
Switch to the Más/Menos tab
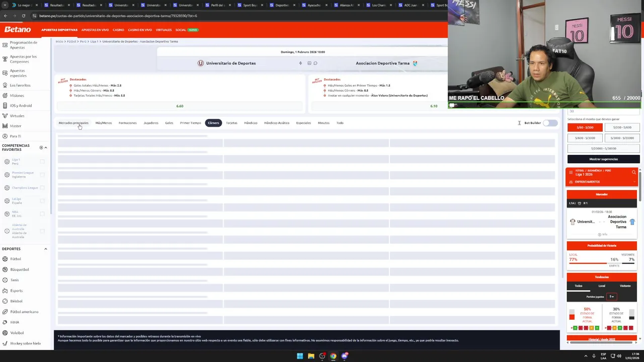(104, 123)
